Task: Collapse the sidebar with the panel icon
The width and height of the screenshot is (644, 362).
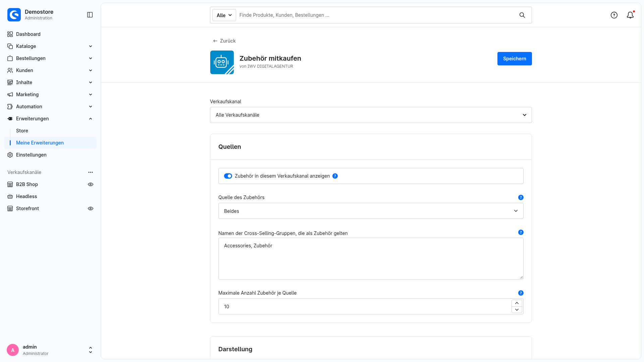Action: 90,15
